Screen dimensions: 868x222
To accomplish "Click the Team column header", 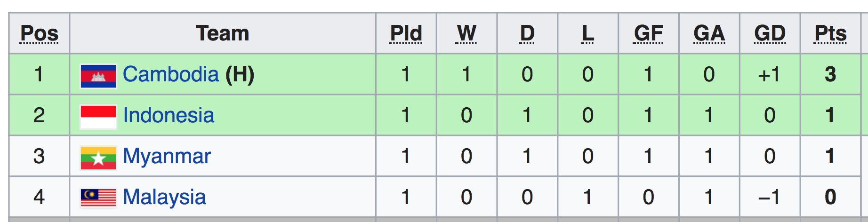I will pos(222,33).
